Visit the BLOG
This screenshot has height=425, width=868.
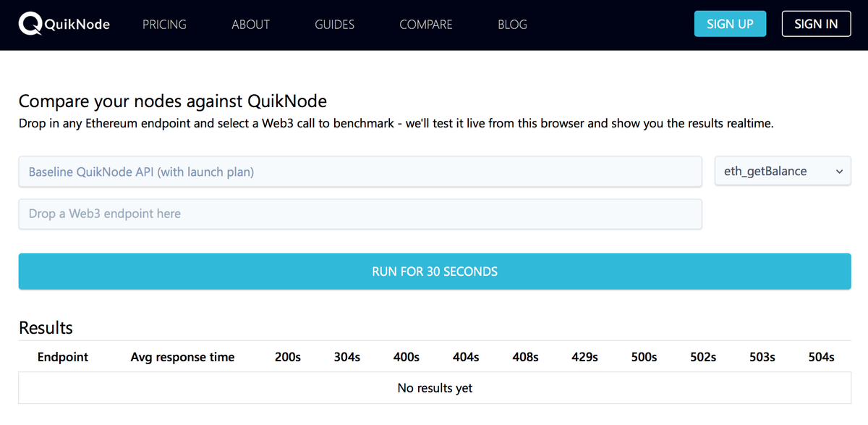coord(512,24)
